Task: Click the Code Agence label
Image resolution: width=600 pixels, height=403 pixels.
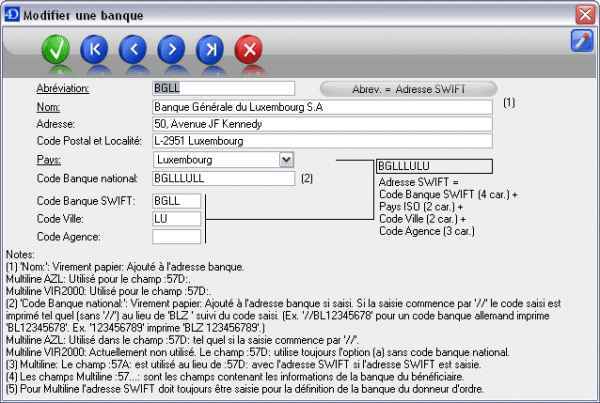Action: 68,237
